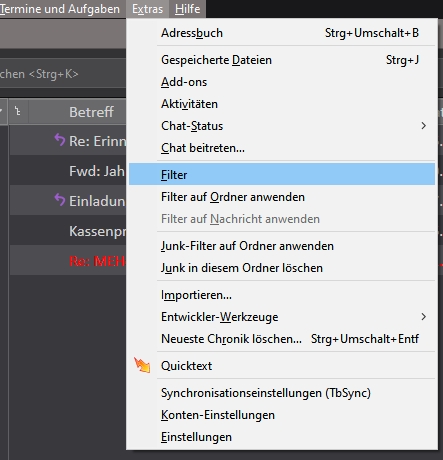Select Add-ons menu item

pyautogui.click(x=282, y=82)
